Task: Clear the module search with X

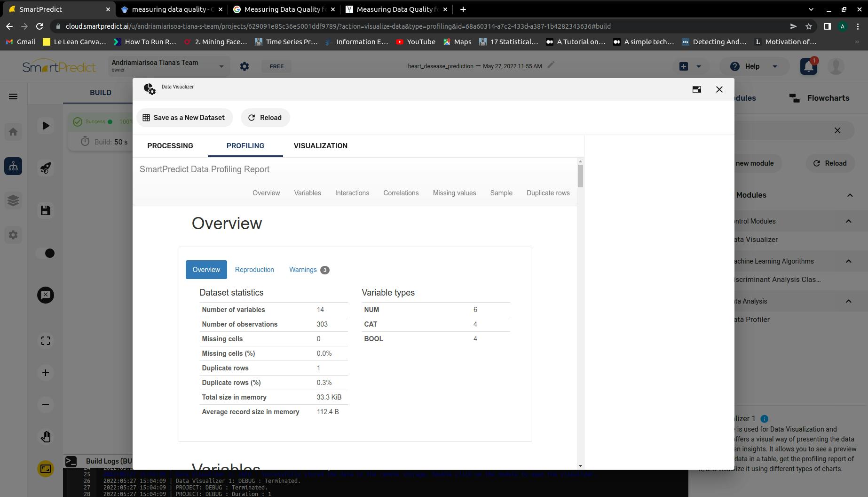Action: (x=837, y=130)
